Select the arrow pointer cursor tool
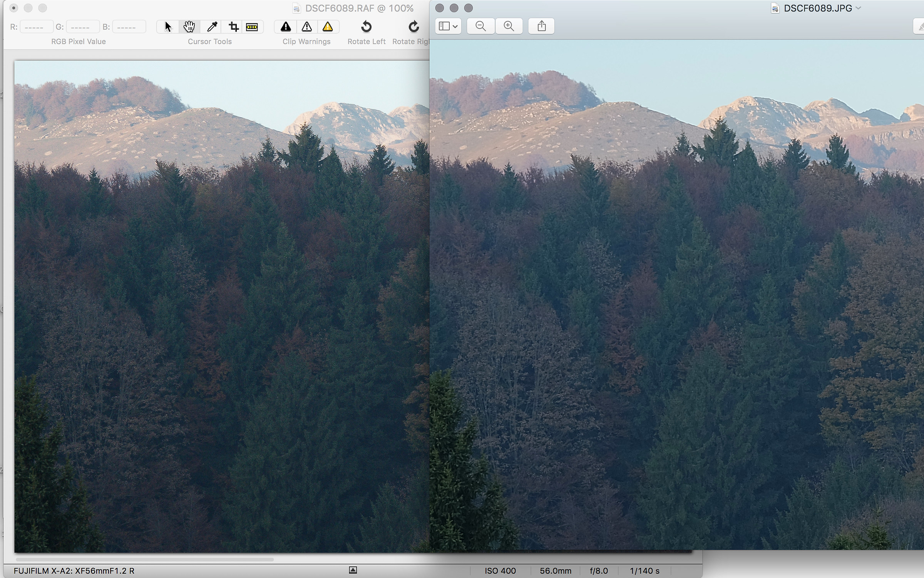924x578 pixels. pos(168,27)
